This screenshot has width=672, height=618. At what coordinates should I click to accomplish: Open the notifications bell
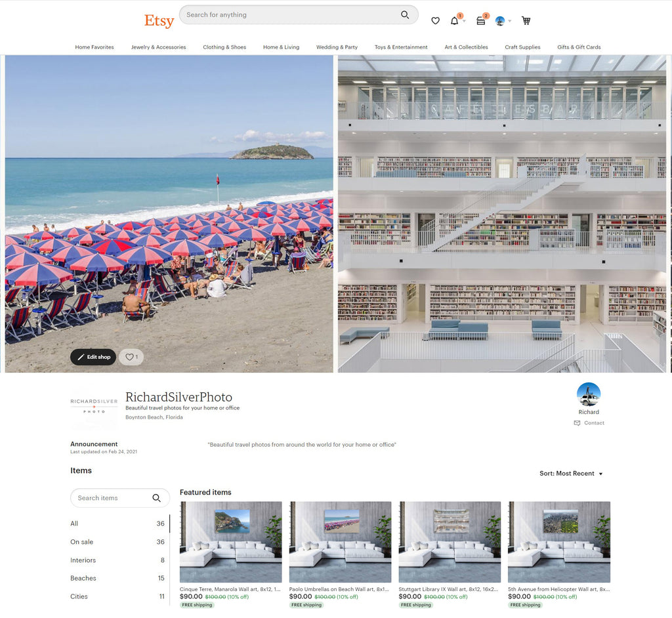[455, 21]
